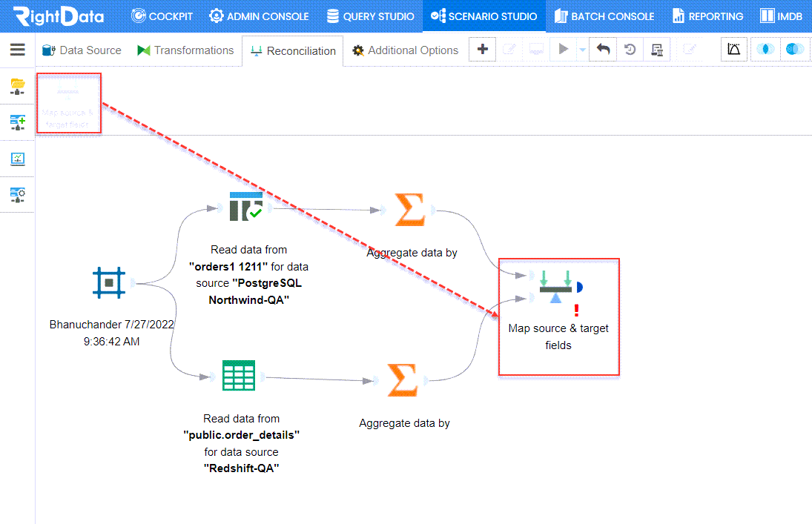Select the start node grid icon
Screen dimensions: 812x524
pyautogui.click(x=109, y=282)
